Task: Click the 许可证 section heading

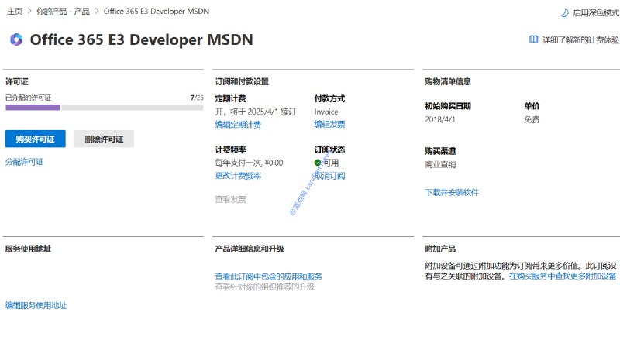Action: [16, 81]
